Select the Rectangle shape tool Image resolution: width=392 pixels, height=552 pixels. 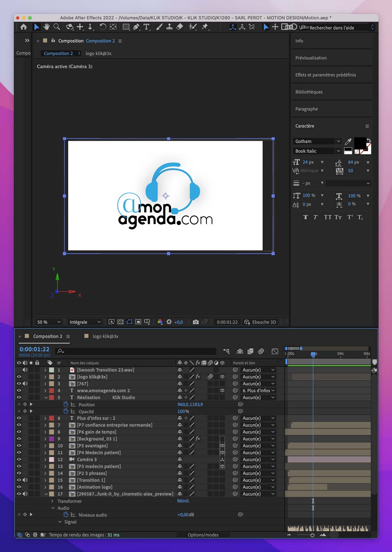click(x=126, y=27)
